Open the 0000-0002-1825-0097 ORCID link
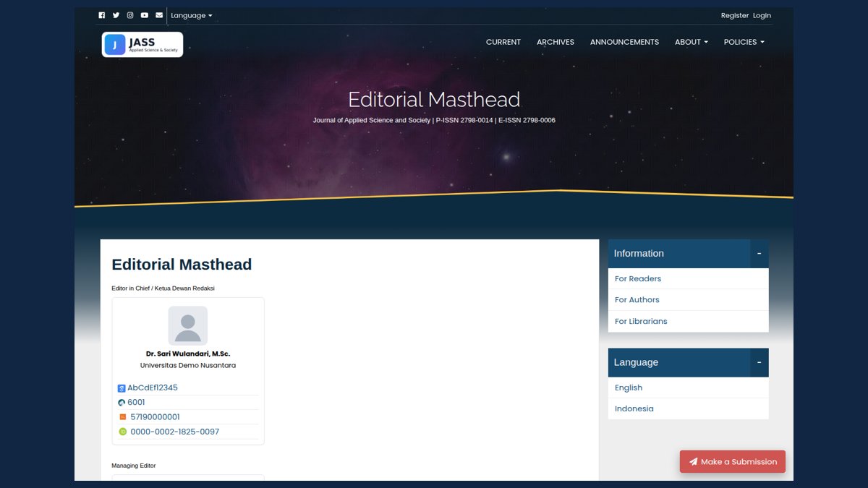Screen dimensions: 868x488 click(174, 432)
